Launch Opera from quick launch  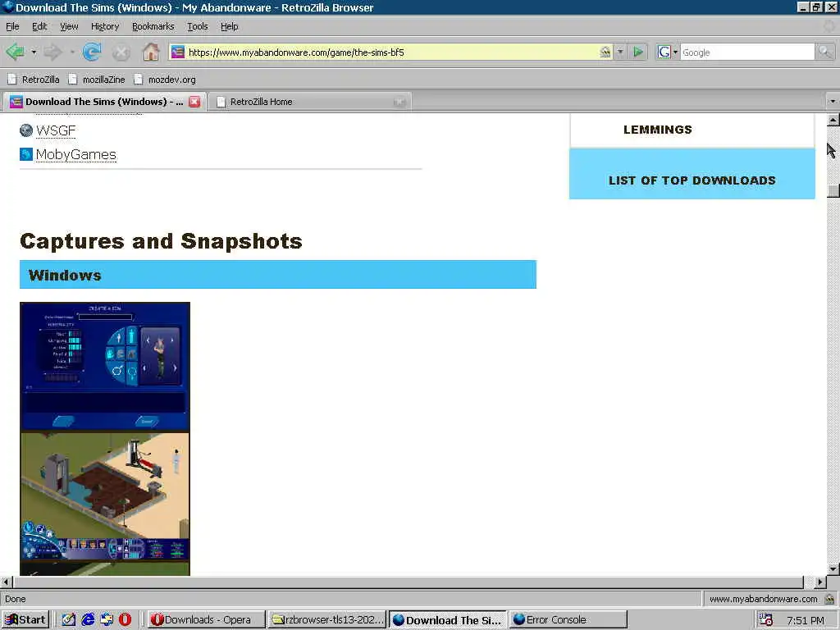coord(125,619)
